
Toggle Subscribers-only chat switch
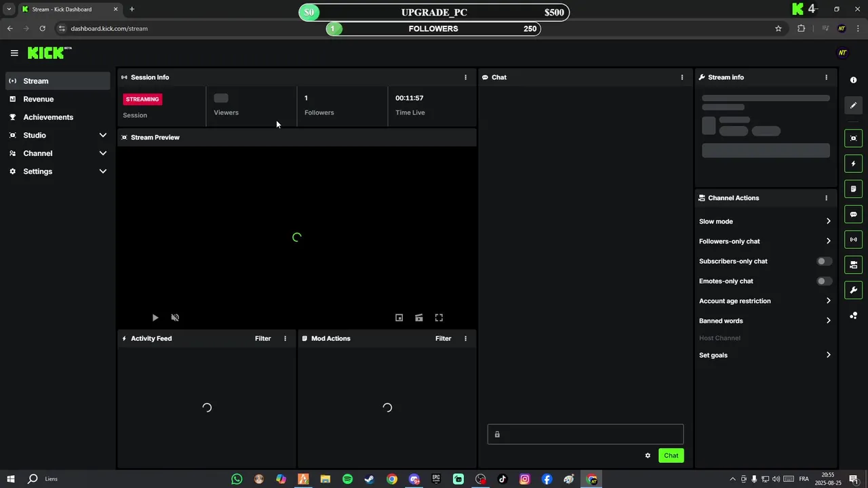824,261
